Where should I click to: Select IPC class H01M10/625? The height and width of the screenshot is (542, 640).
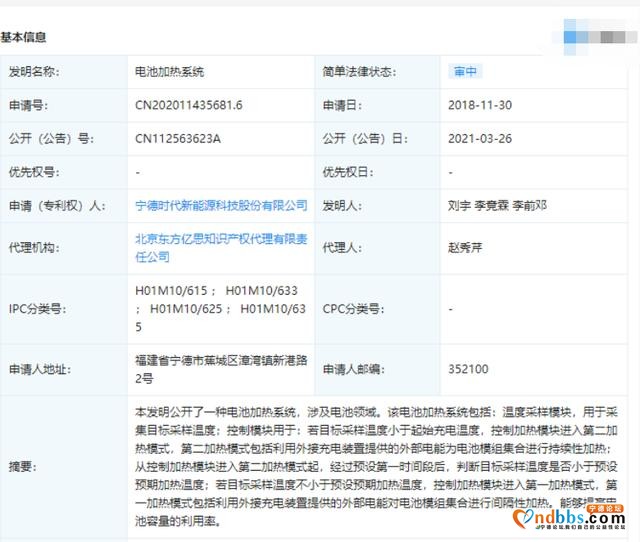pos(186,309)
